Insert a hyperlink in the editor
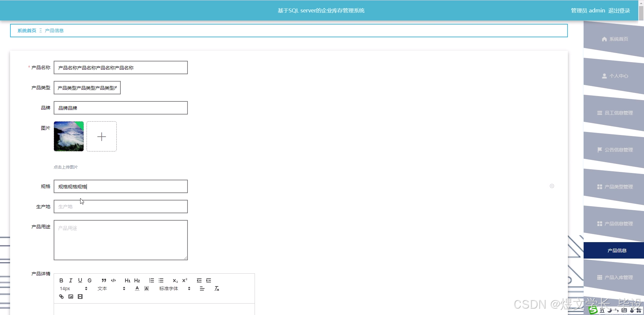Screen dimensions: 644x315 click(61, 297)
